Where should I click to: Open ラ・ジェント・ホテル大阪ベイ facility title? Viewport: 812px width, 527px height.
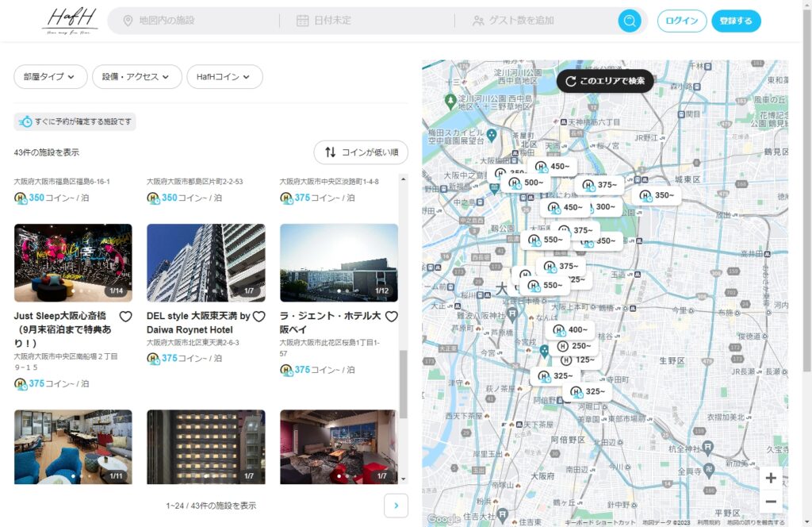click(331, 322)
